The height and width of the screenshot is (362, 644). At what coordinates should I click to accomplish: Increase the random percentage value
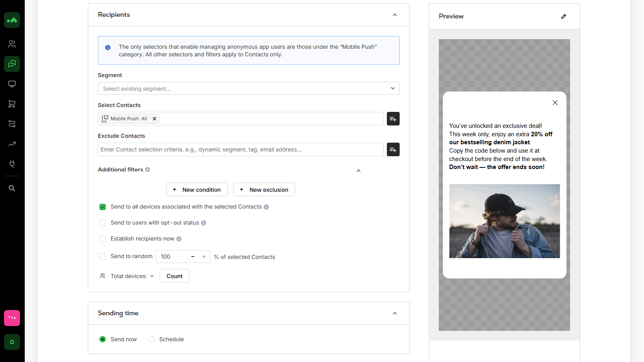click(204, 257)
